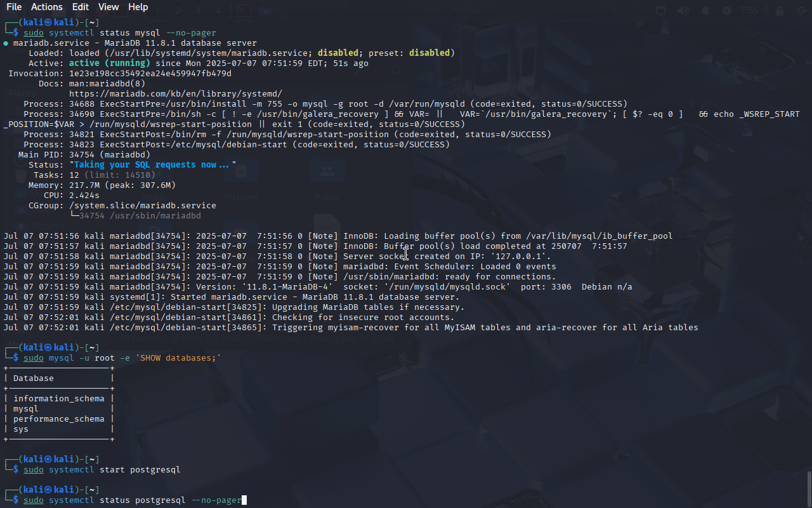Click the 'sudo systemctl status mysql --no-pager' command
This screenshot has width=812, height=508.
point(120,33)
